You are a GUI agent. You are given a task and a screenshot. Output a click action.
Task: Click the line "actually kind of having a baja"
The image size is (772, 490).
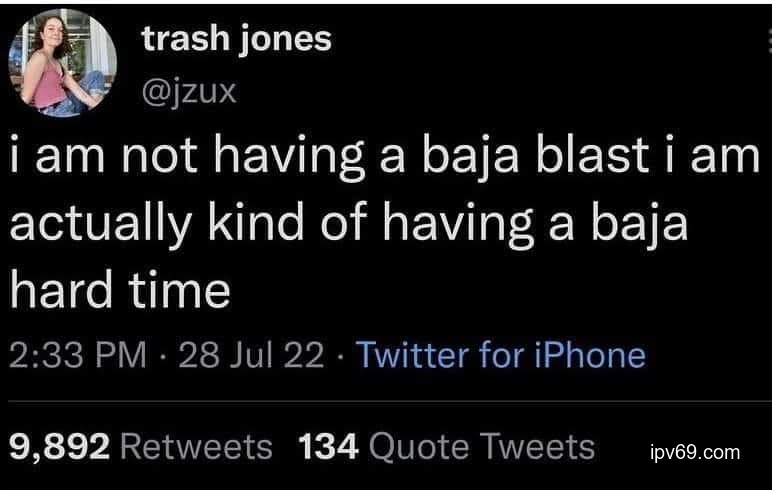coord(349,225)
